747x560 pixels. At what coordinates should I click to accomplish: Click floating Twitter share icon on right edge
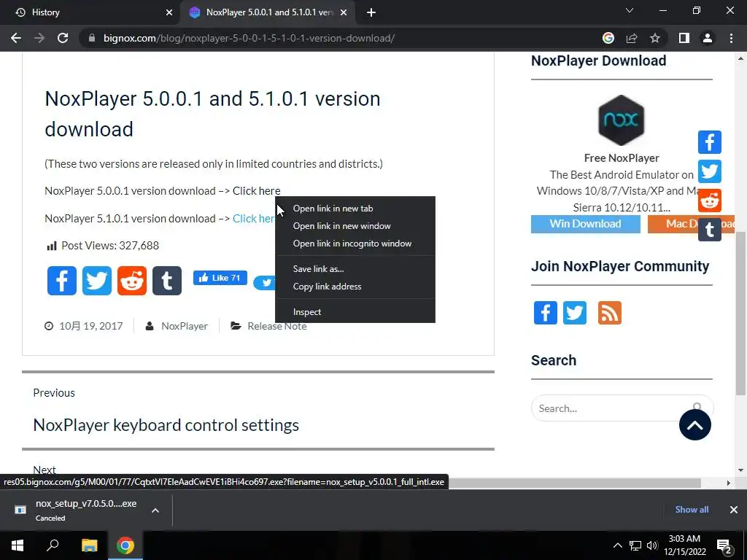coord(709,171)
